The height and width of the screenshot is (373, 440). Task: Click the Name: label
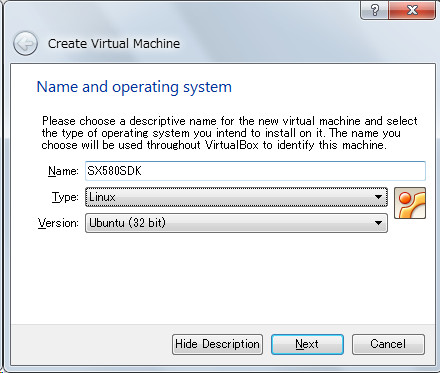(x=63, y=171)
